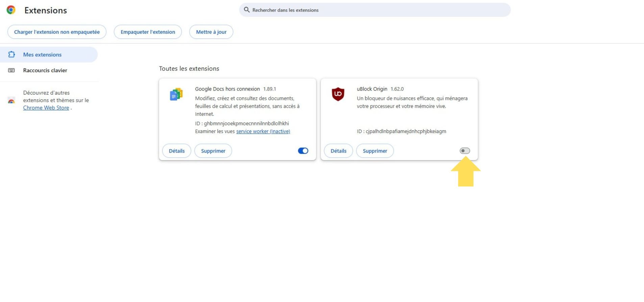Click the Extensions page title

coord(46,10)
